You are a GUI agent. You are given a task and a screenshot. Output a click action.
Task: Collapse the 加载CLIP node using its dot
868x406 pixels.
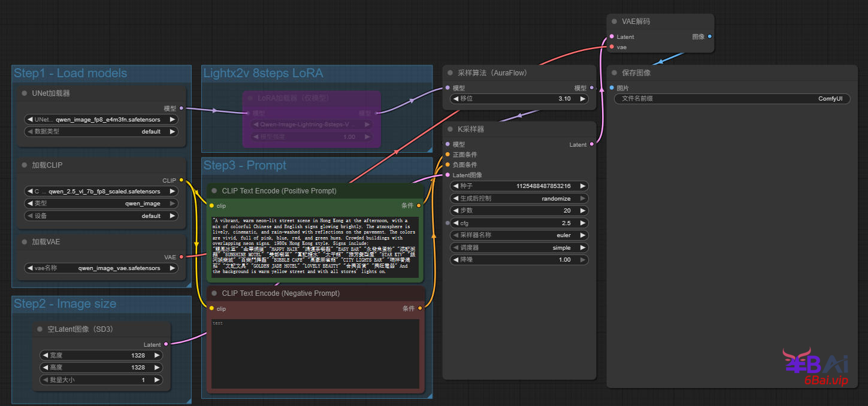pyautogui.click(x=25, y=165)
